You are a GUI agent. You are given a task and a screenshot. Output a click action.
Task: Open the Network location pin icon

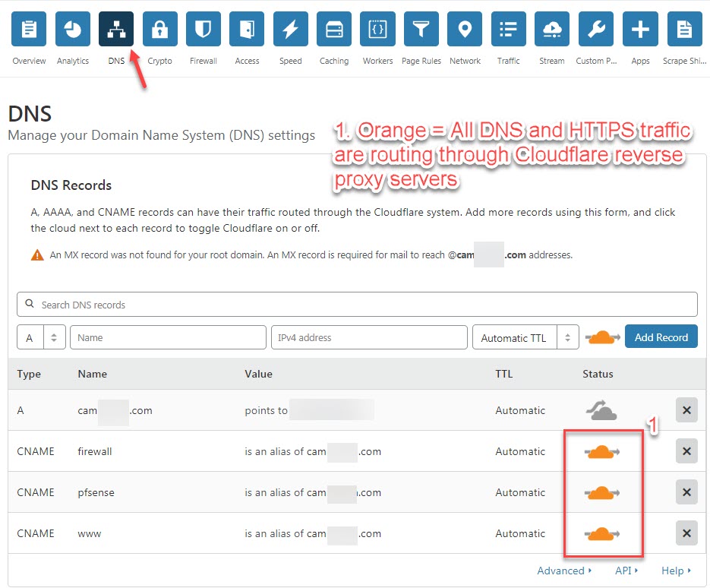click(465, 29)
